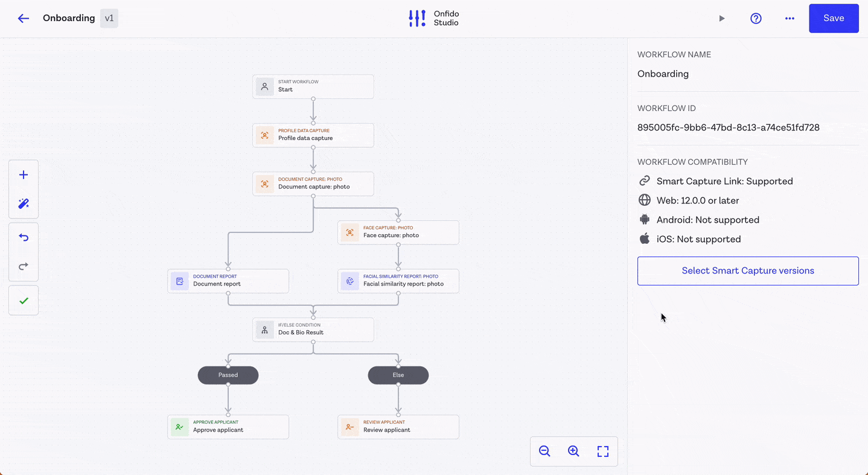The width and height of the screenshot is (868, 475).
Task: Select the Profile data capture node
Action: (x=313, y=135)
